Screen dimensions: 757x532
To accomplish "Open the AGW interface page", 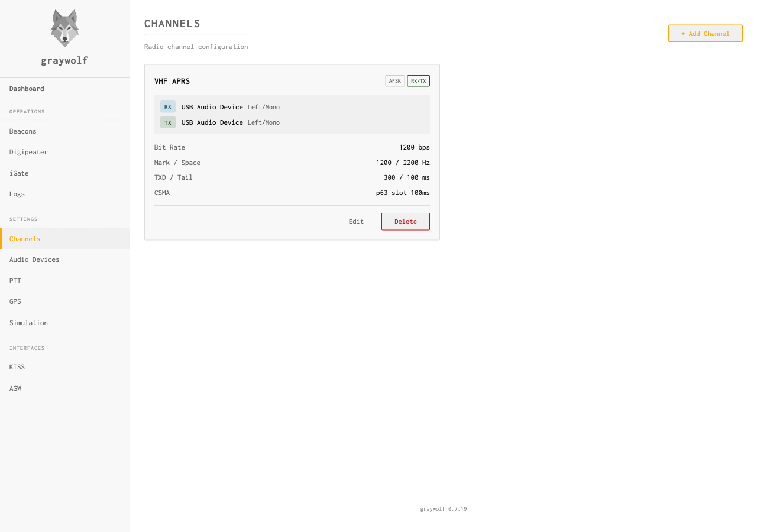I will [x=15, y=388].
